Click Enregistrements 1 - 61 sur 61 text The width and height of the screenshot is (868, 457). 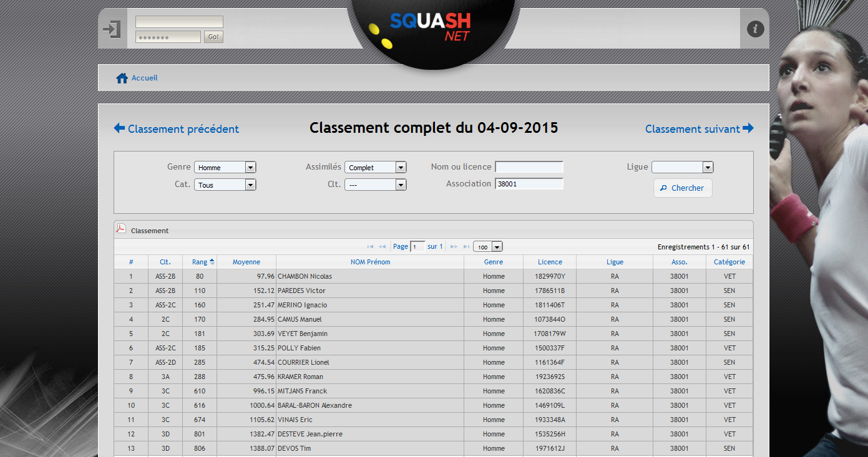coord(703,247)
